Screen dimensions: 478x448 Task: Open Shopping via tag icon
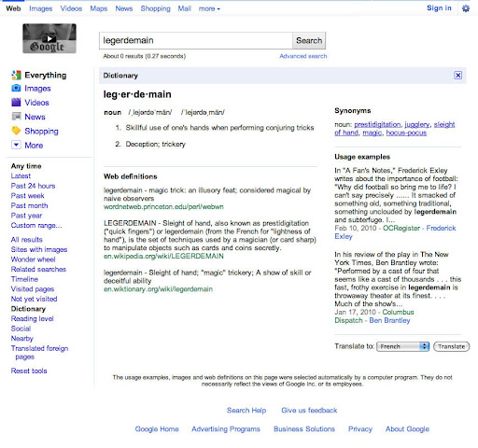tap(16, 131)
